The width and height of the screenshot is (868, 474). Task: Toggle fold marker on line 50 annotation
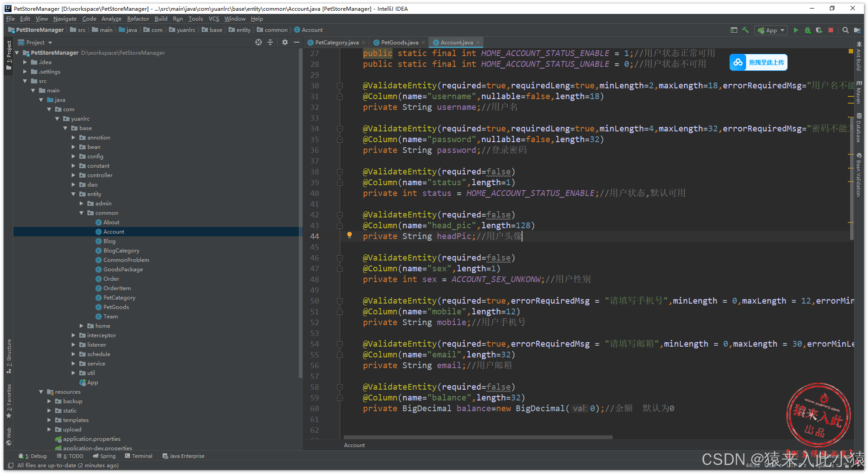tap(340, 301)
